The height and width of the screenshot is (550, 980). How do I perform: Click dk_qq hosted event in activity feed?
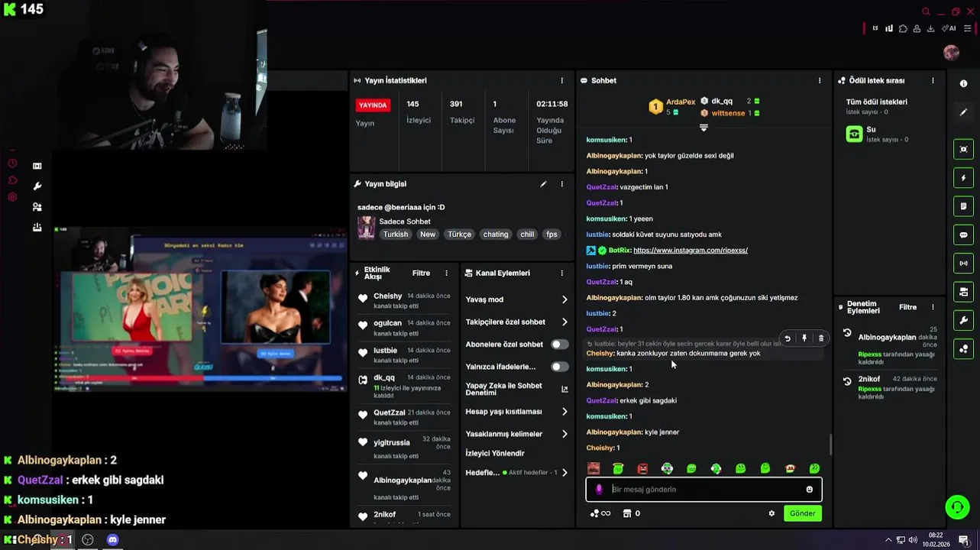[x=405, y=387]
